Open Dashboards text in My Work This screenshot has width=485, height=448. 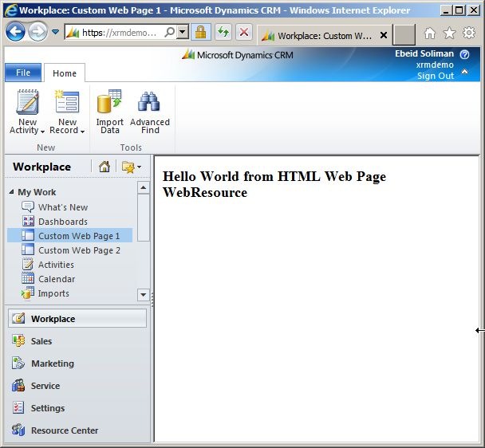pyautogui.click(x=63, y=222)
